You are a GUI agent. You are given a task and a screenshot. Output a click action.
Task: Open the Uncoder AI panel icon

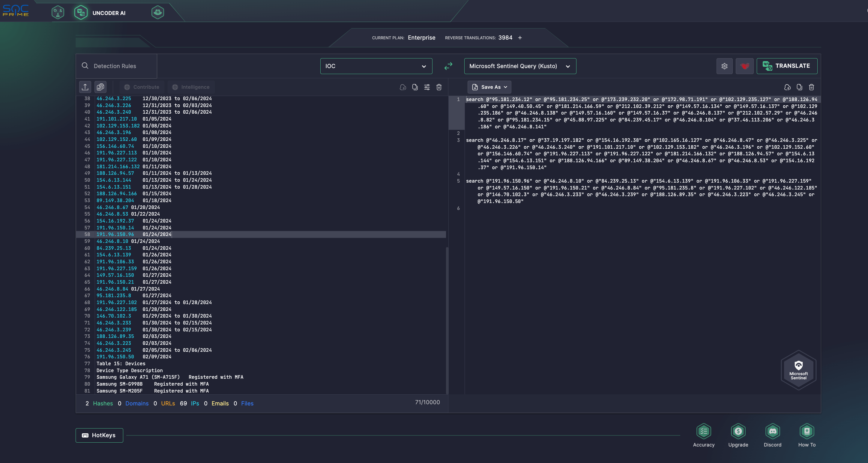point(81,13)
